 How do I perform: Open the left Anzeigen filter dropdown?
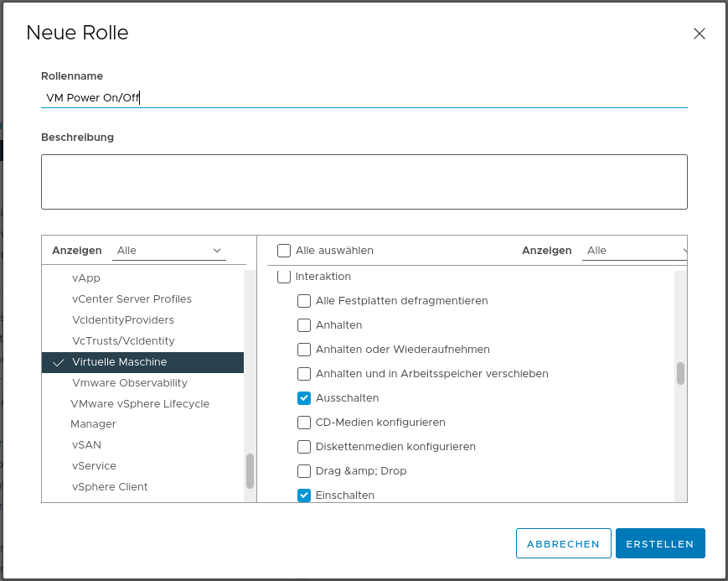point(169,251)
